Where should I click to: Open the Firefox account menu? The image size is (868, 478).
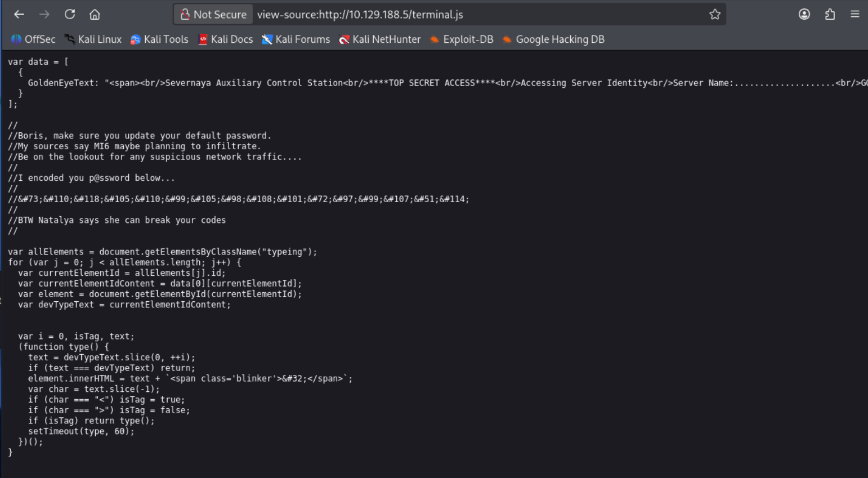804,15
